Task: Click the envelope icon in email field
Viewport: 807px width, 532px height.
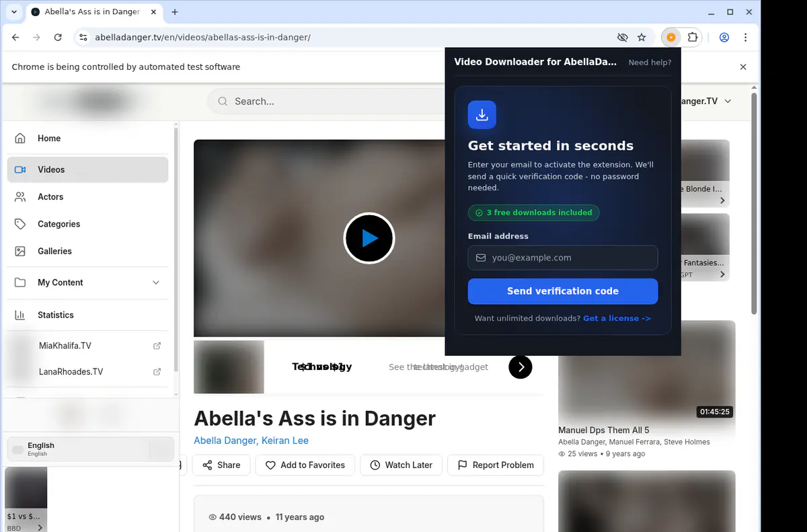Action: (x=481, y=258)
